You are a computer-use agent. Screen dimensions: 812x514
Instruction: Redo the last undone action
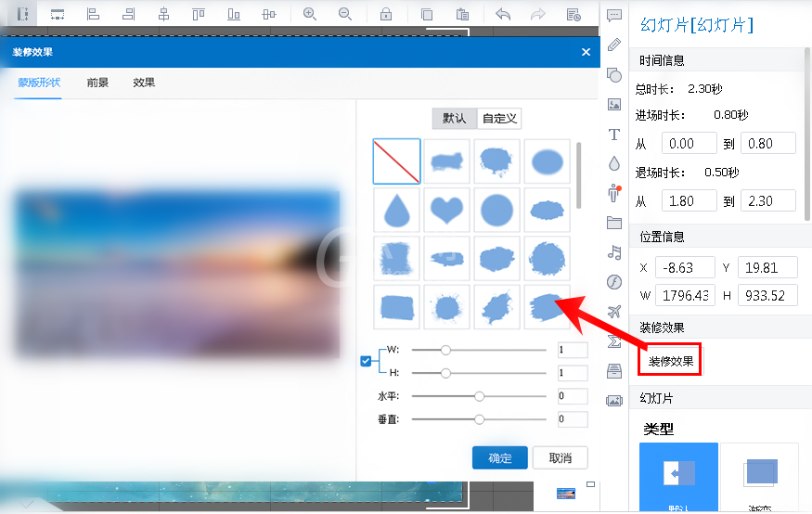[x=538, y=14]
